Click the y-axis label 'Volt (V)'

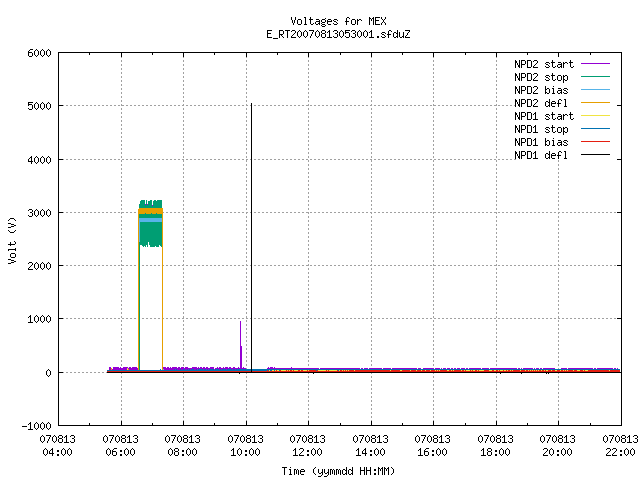(x=12, y=241)
